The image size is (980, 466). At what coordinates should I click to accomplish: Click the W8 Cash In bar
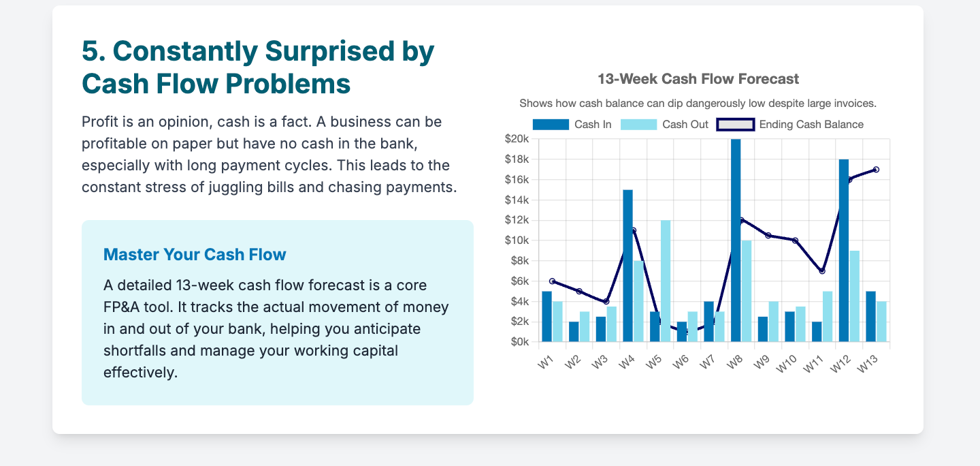(736, 240)
